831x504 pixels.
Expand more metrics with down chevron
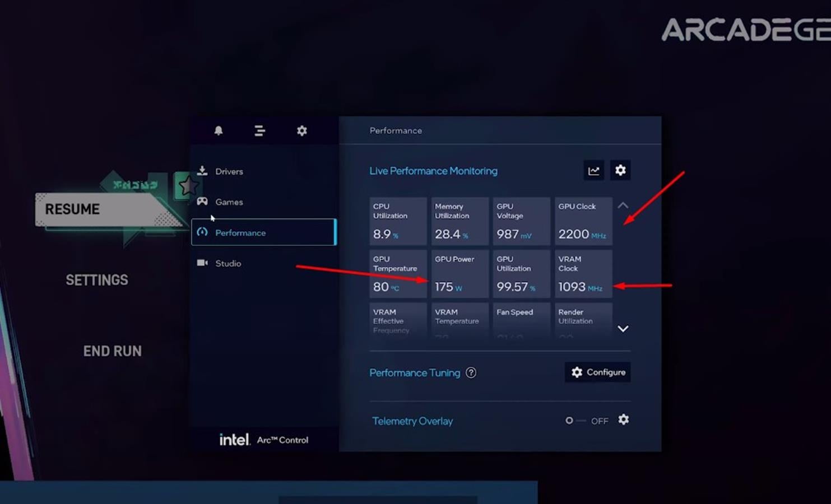pyautogui.click(x=623, y=329)
